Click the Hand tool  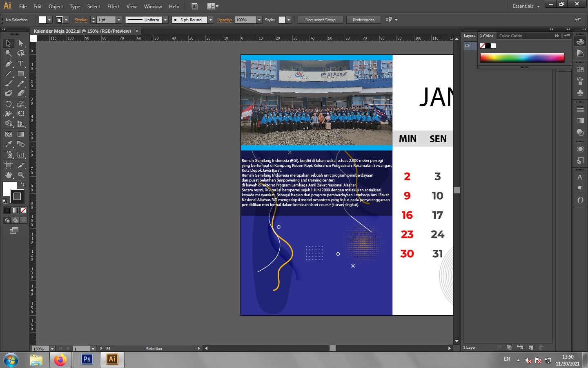coord(9,175)
